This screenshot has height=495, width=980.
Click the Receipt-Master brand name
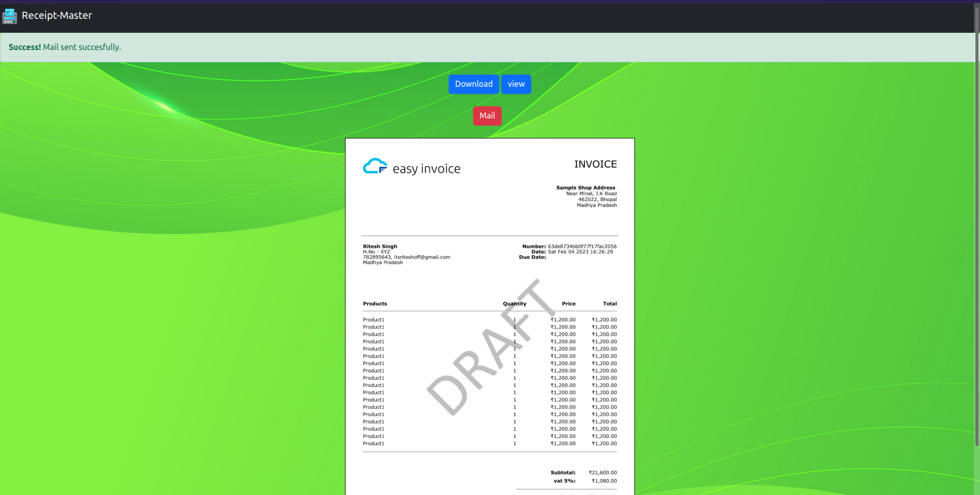click(x=57, y=16)
